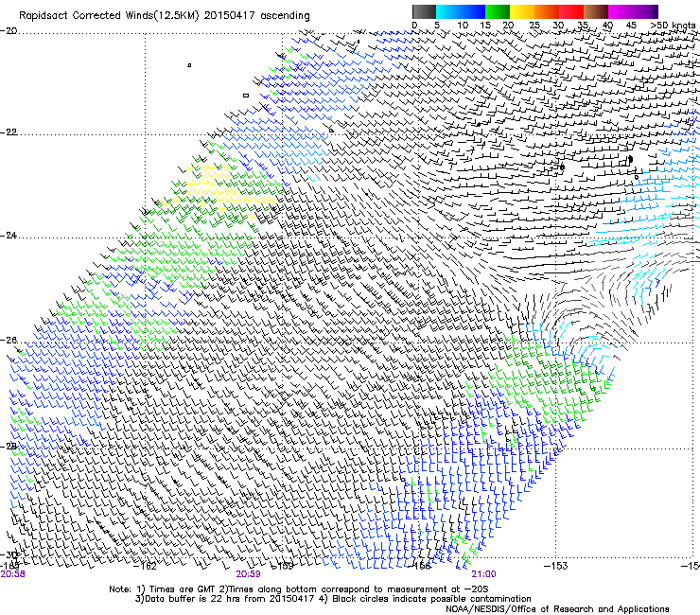Screen dimensions: 700x615
Task: Select the green 15-20 knots legend color
Action: click(x=498, y=11)
